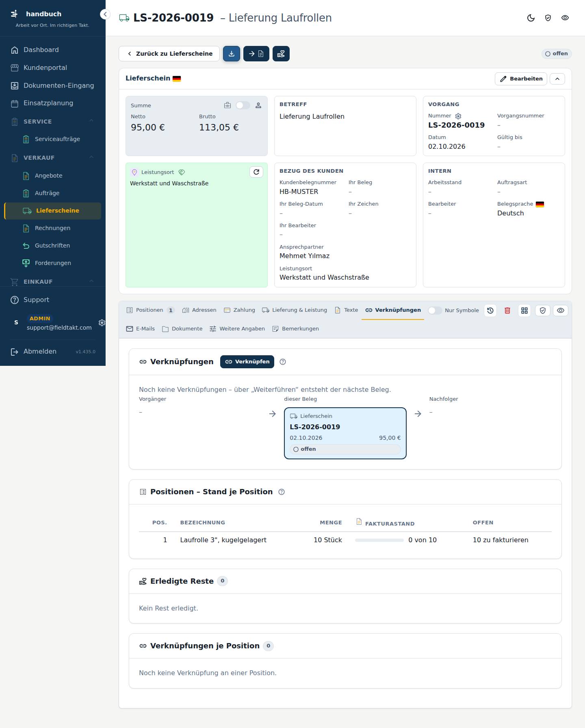Click the shield icon in top header
The height and width of the screenshot is (728, 585).
(x=548, y=18)
